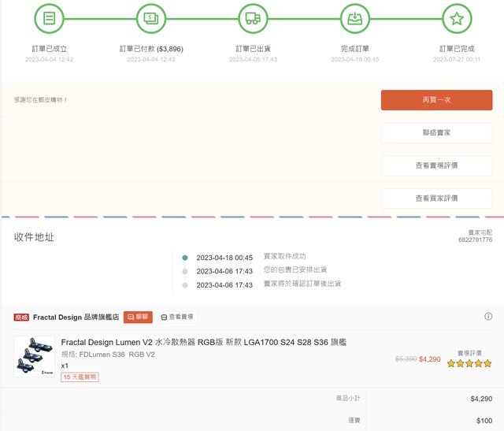Click the 15 天鑑賞期 return period tag
The width and height of the screenshot is (504, 431).
click(x=80, y=377)
